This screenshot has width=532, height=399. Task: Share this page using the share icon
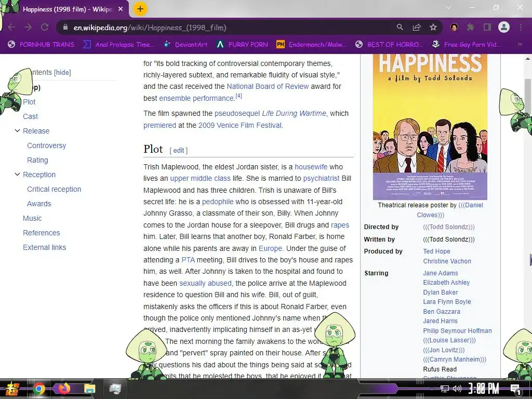pyautogui.click(x=416, y=27)
